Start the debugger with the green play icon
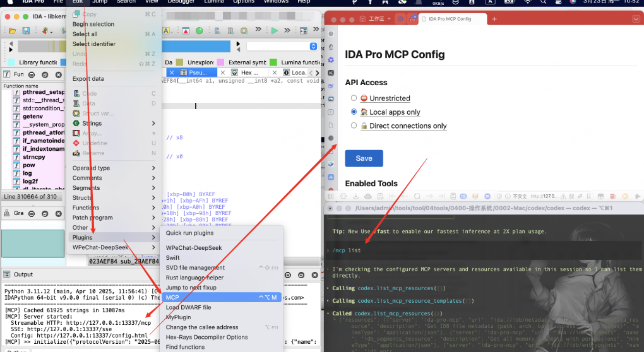 click(275, 30)
